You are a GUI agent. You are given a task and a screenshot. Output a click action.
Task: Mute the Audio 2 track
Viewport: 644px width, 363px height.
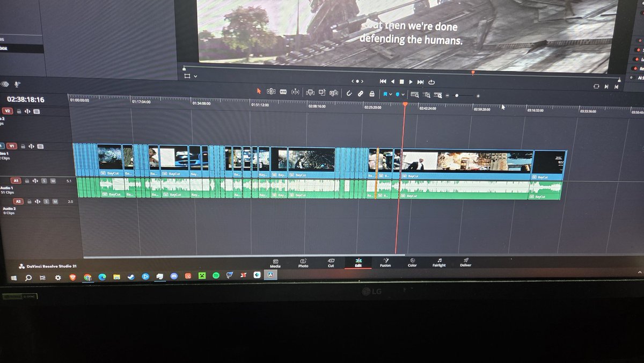tap(55, 202)
